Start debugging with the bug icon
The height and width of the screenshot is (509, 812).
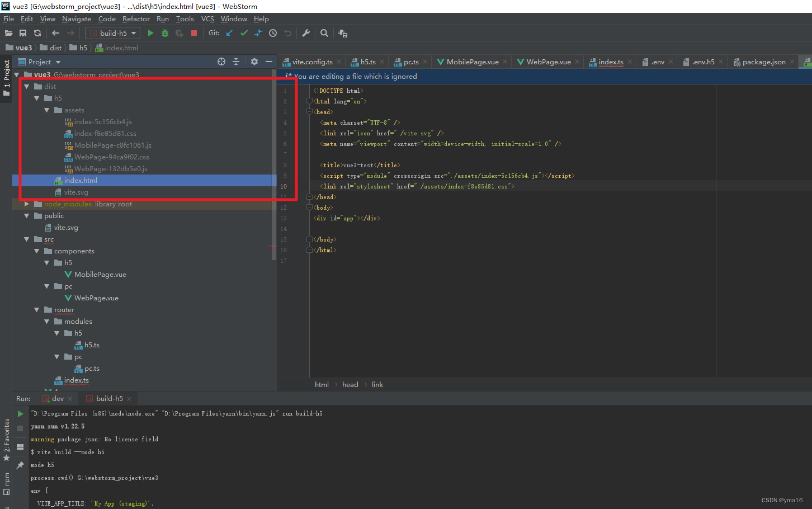(x=165, y=33)
